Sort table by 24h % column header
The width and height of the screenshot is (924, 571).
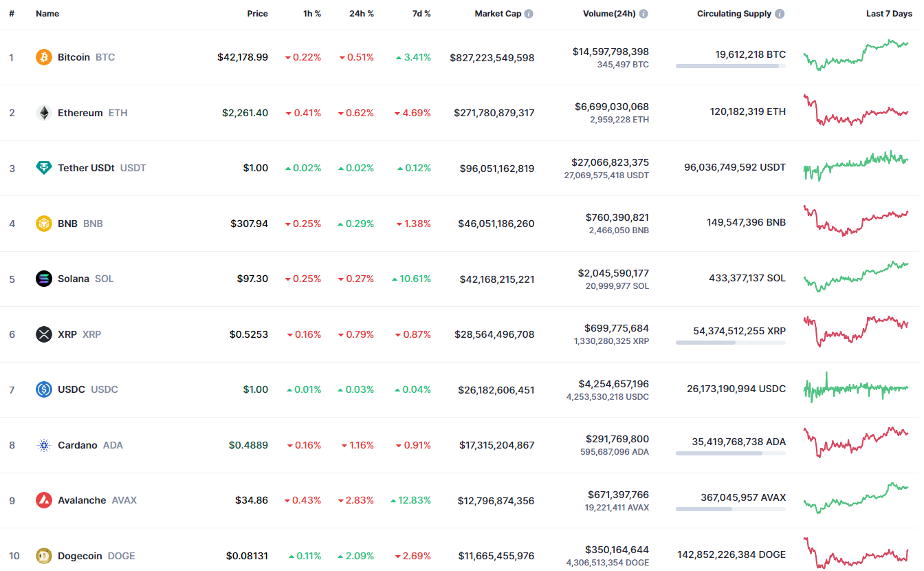[x=361, y=14]
